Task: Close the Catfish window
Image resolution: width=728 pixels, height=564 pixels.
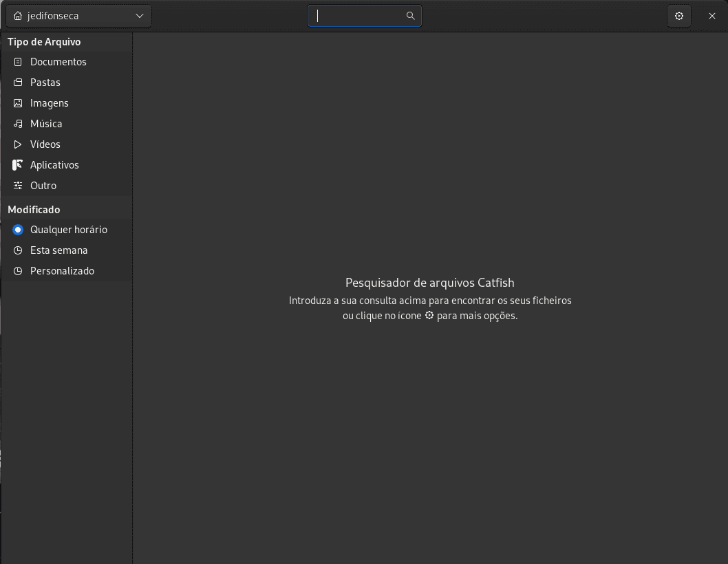Action: coord(711,16)
